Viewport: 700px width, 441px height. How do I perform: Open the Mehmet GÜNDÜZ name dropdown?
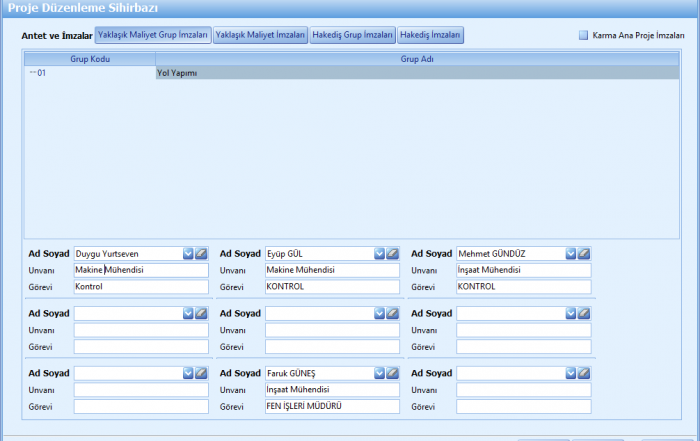pos(571,254)
